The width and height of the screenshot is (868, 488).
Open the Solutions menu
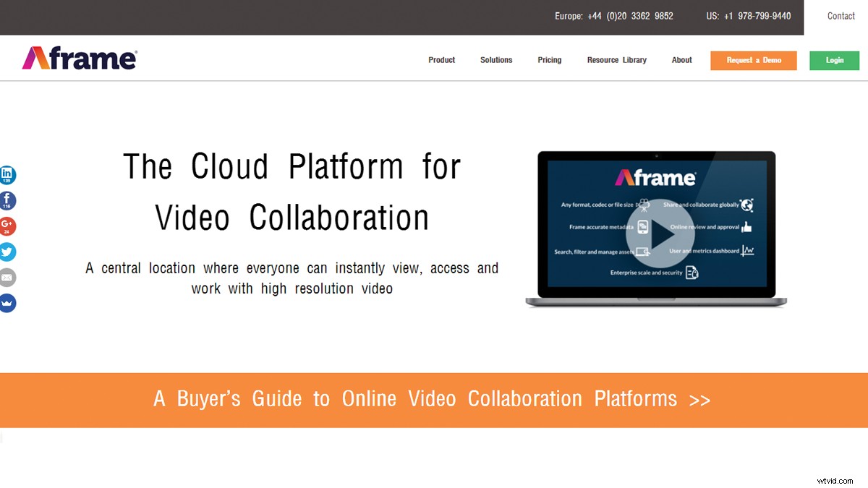point(495,61)
